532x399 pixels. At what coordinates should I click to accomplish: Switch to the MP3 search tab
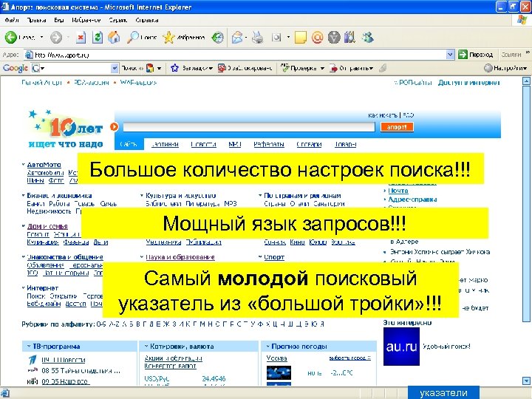click(x=235, y=144)
